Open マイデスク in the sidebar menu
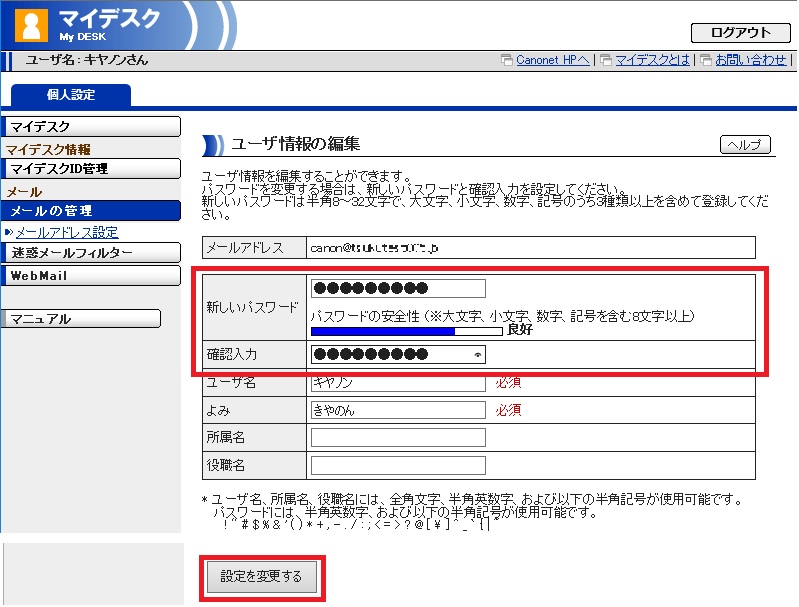This screenshot has height=607, width=799. pos(91,126)
